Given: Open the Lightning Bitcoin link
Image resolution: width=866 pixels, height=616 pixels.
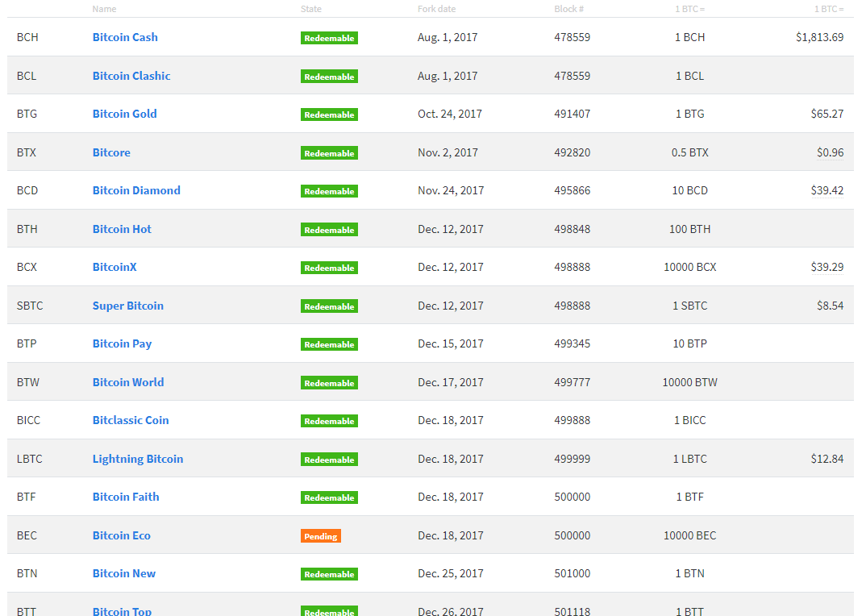Looking at the screenshot, I should [138, 459].
